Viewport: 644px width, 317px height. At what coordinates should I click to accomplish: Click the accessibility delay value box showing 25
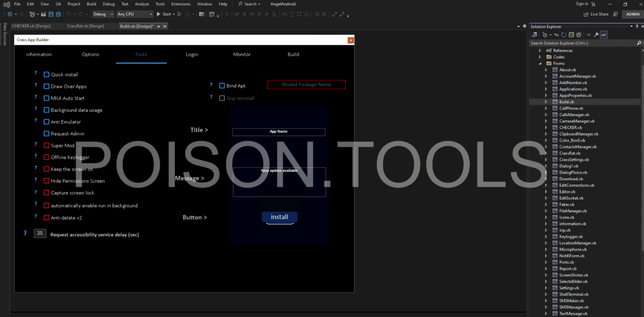(40, 233)
